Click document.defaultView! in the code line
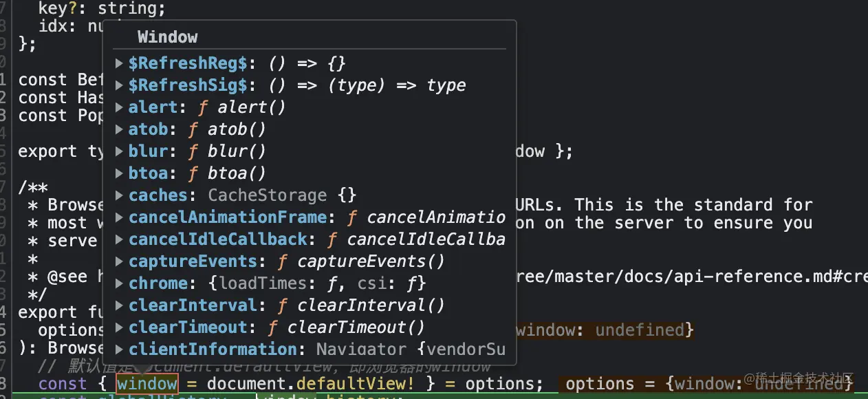 pos(311,384)
